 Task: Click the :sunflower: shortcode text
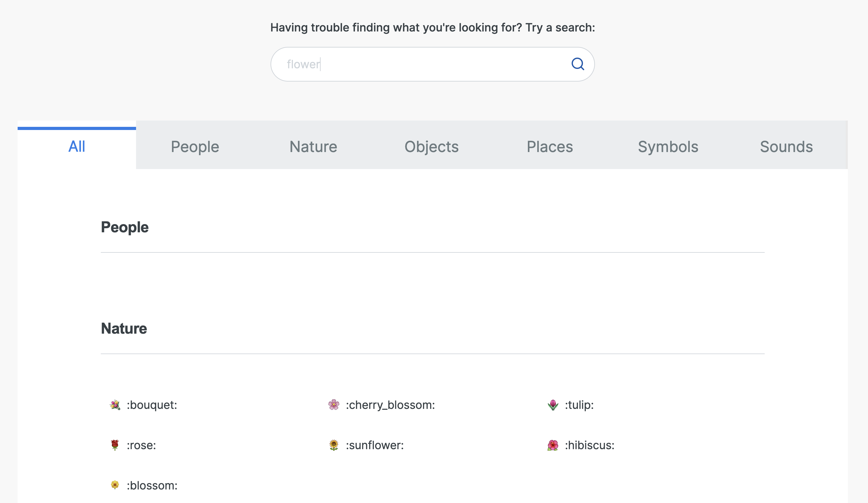pos(374,445)
